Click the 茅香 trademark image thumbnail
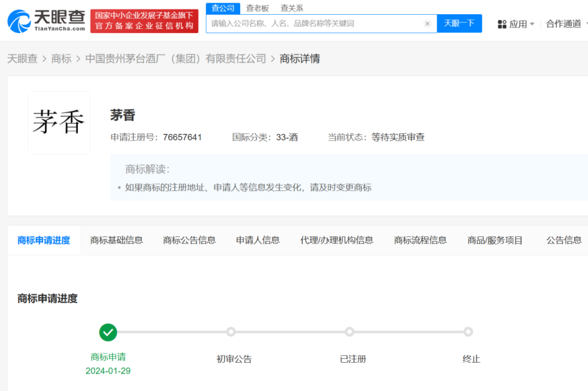The image size is (588, 391). (59, 123)
